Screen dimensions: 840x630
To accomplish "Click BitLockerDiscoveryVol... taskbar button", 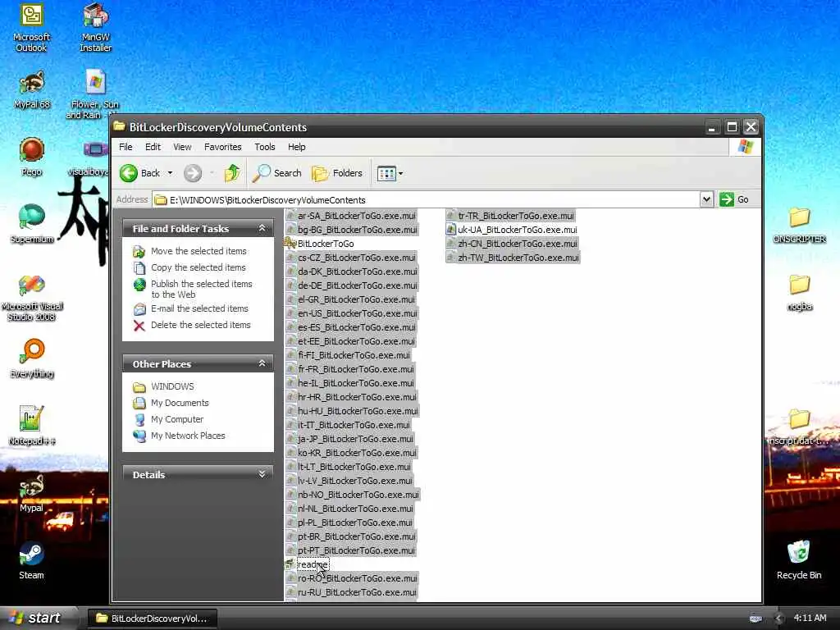I will (152, 619).
